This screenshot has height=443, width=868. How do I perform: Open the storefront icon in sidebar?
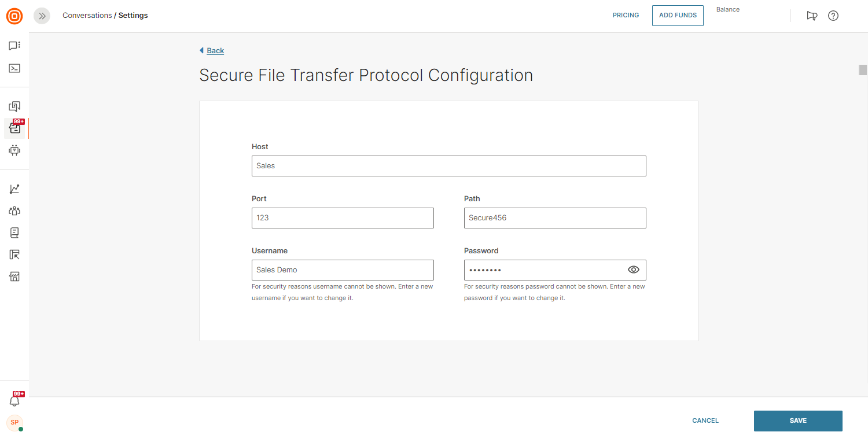coord(14,276)
